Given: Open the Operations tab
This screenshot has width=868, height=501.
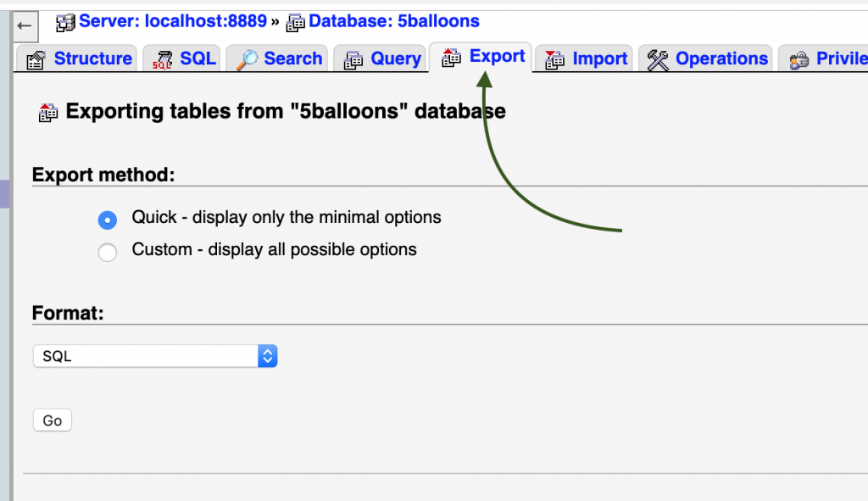Looking at the screenshot, I should (721, 58).
